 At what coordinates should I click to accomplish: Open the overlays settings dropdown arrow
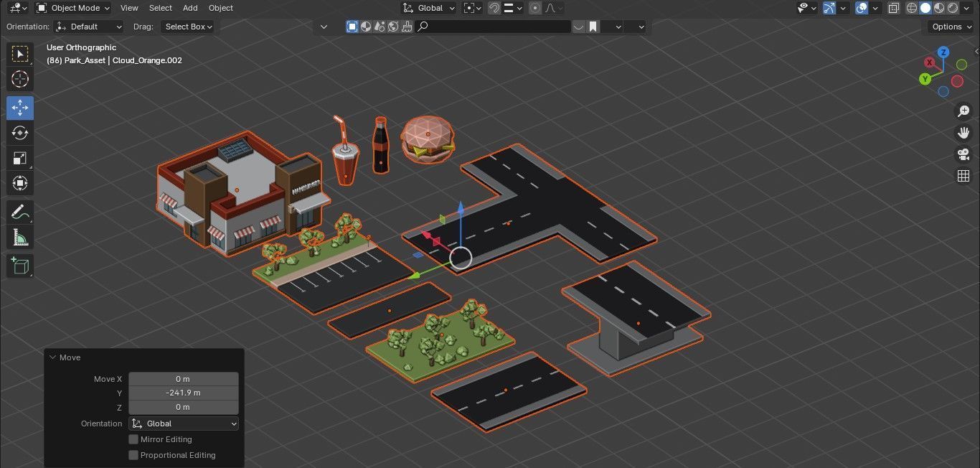click(875, 8)
